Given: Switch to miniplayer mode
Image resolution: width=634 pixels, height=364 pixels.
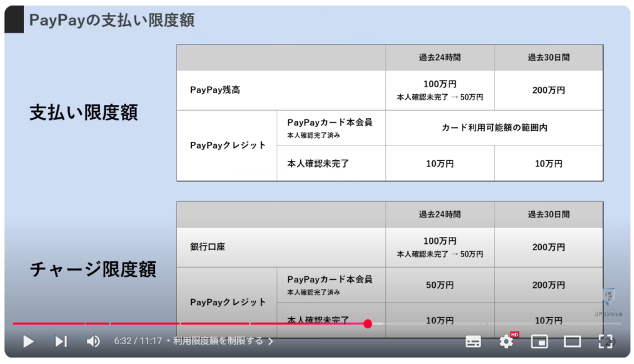Looking at the screenshot, I should [539, 342].
